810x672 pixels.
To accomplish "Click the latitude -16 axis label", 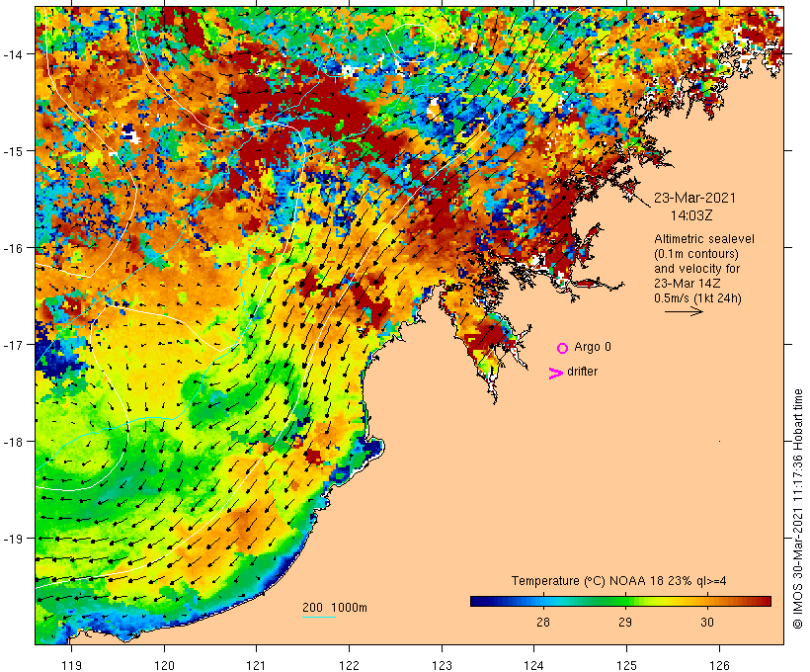I will pos(12,248).
